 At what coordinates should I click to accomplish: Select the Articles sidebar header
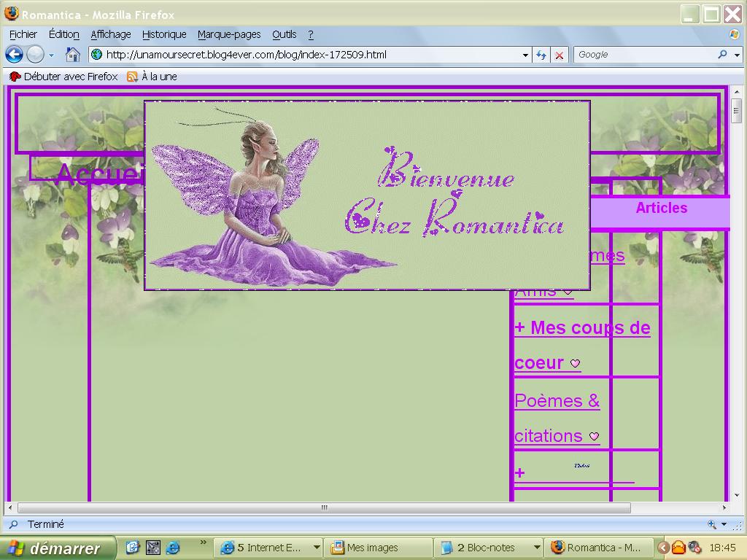coord(661,208)
